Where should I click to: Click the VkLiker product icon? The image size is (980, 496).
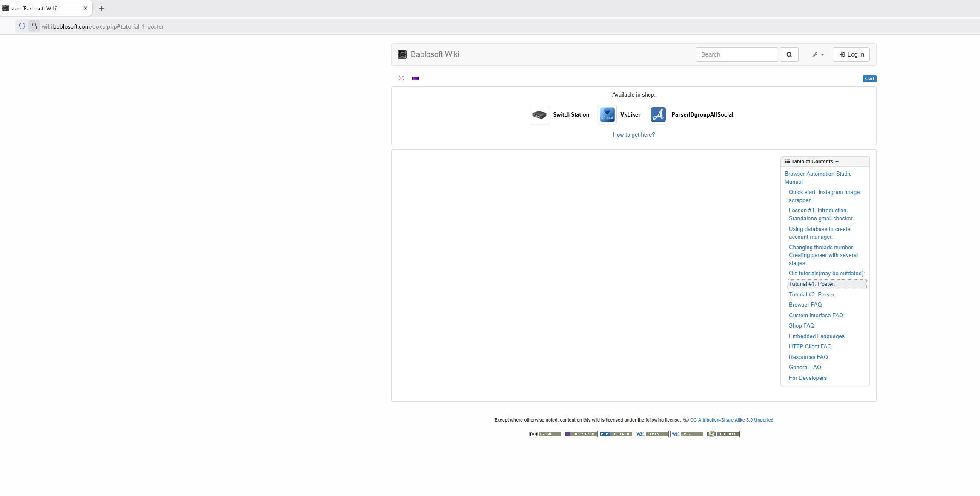607,115
